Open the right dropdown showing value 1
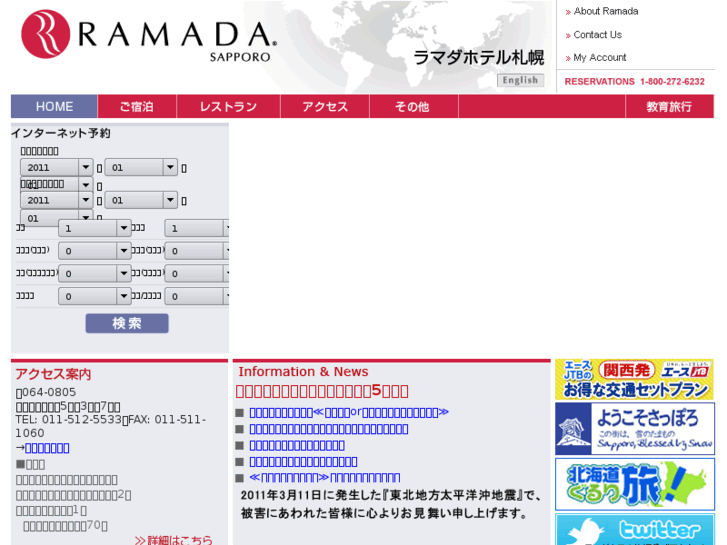727x545 pixels. [198, 228]
